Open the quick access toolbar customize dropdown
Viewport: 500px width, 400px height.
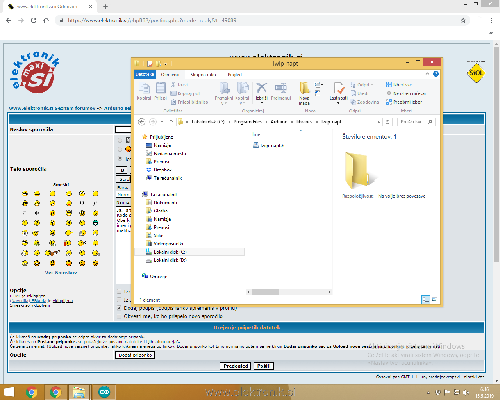pyautogui.click(x=165, y=63)
